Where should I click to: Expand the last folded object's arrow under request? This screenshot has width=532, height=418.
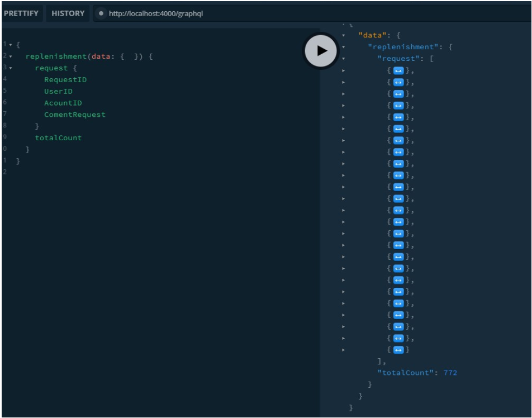coord(343,350)
